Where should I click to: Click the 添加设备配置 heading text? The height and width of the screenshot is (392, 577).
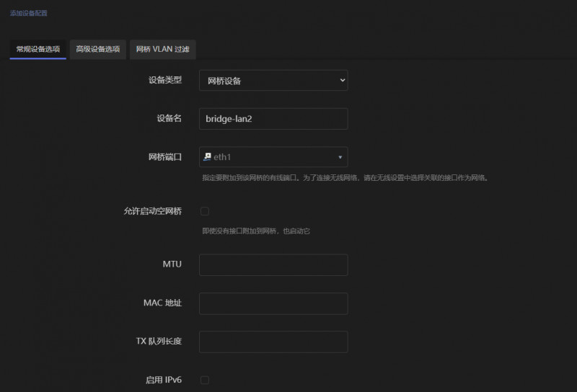coord(29,13)
